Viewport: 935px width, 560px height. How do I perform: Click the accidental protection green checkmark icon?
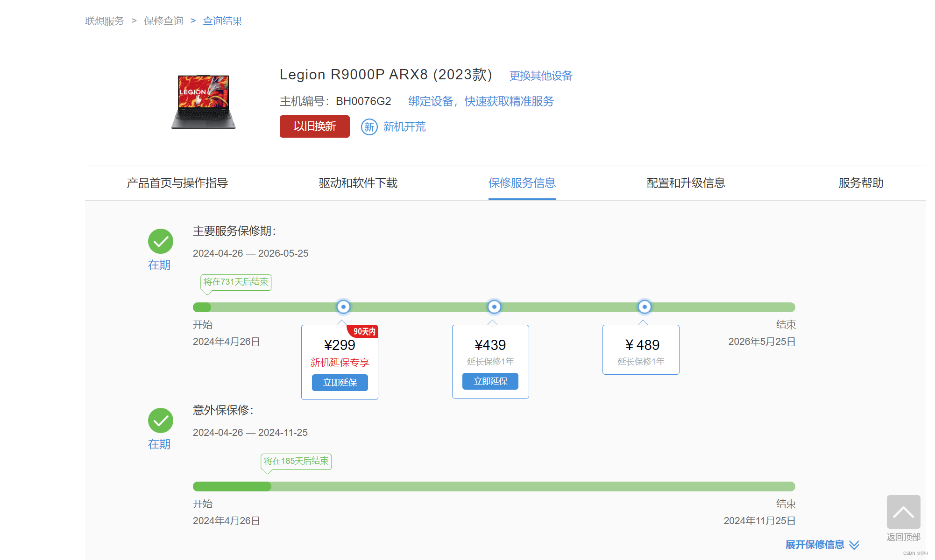161,420
